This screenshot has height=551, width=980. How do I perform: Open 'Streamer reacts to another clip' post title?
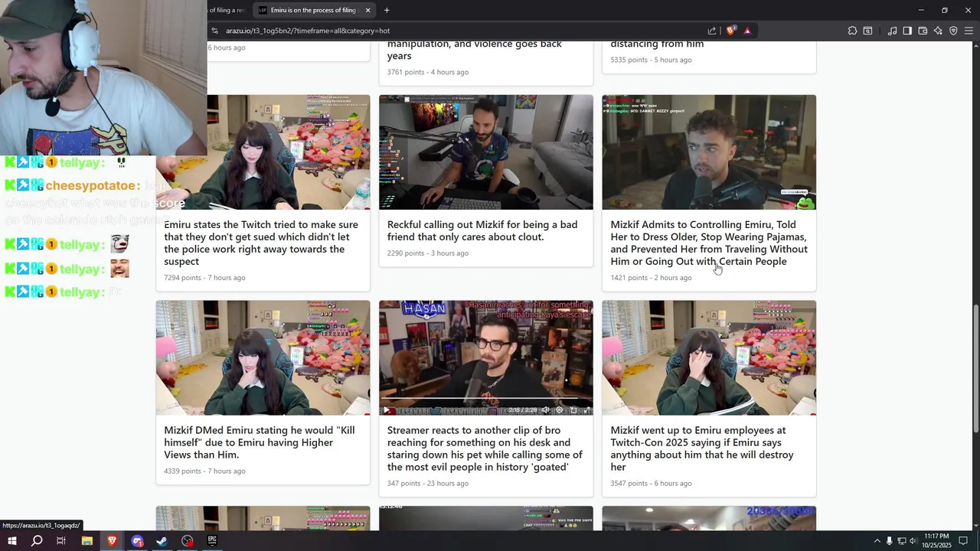click(485, 448)
